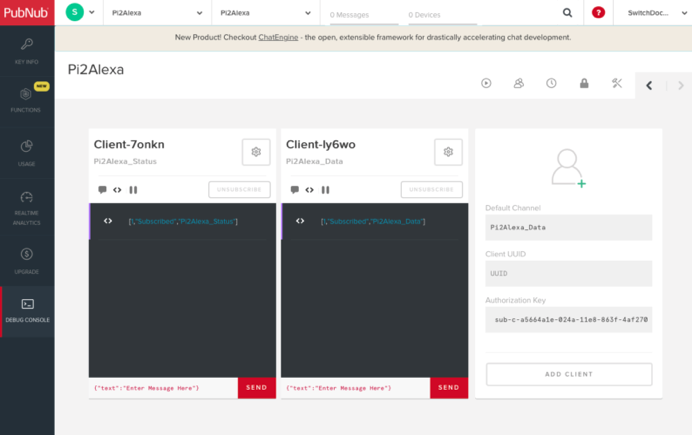This screenshot has width=692, height=435.
Task: Select Debug Console in the sidebar
Action: (x=27, y=310)
